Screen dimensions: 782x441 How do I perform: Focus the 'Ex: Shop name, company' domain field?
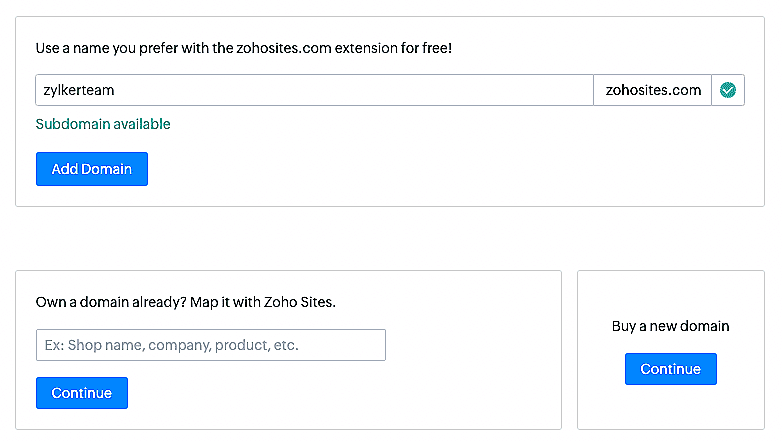pyautogui.click(x=211, y=345)
